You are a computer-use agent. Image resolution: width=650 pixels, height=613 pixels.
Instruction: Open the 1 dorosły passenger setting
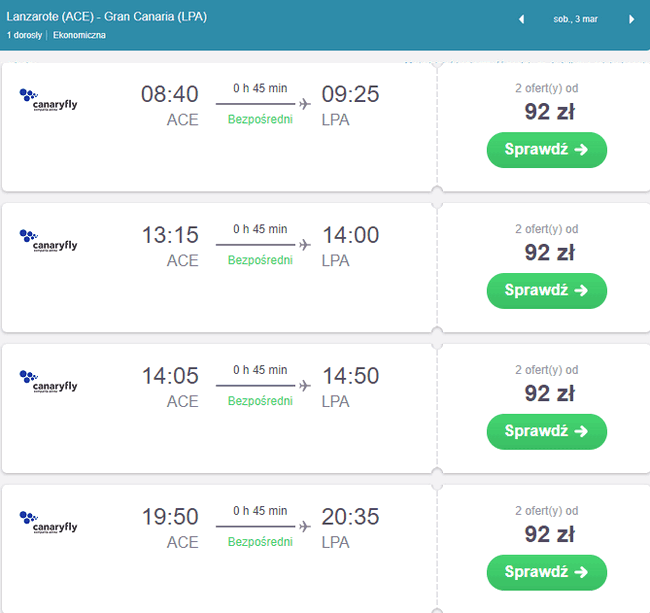pyautogui.click(x=24, y=35)
